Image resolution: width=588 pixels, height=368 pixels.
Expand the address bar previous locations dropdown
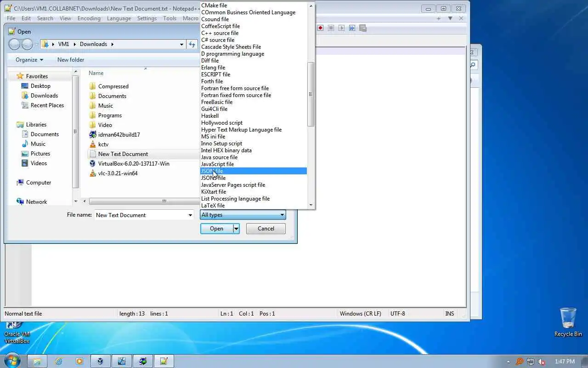(x=182, y=44)
